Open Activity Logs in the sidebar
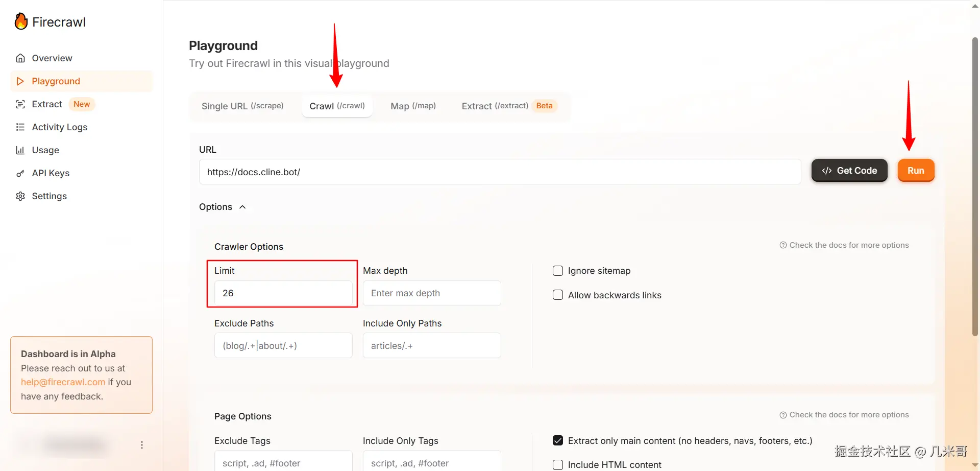980x471 pixels. 81,127
